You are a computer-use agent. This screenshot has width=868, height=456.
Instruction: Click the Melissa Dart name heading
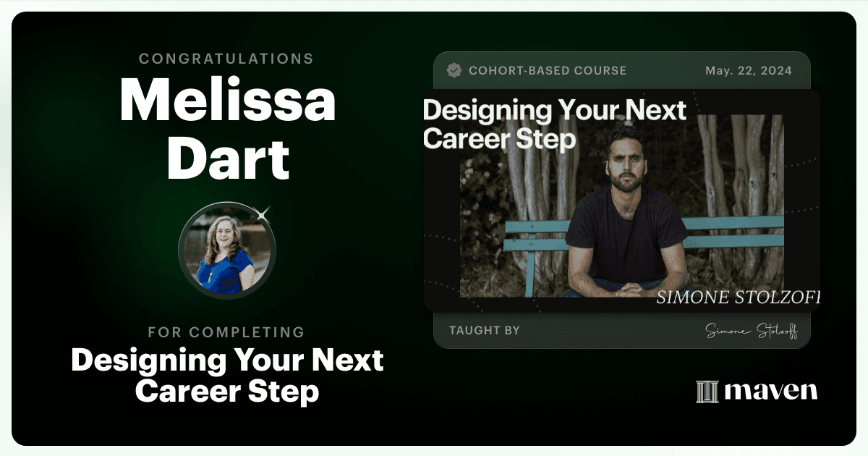227,130
